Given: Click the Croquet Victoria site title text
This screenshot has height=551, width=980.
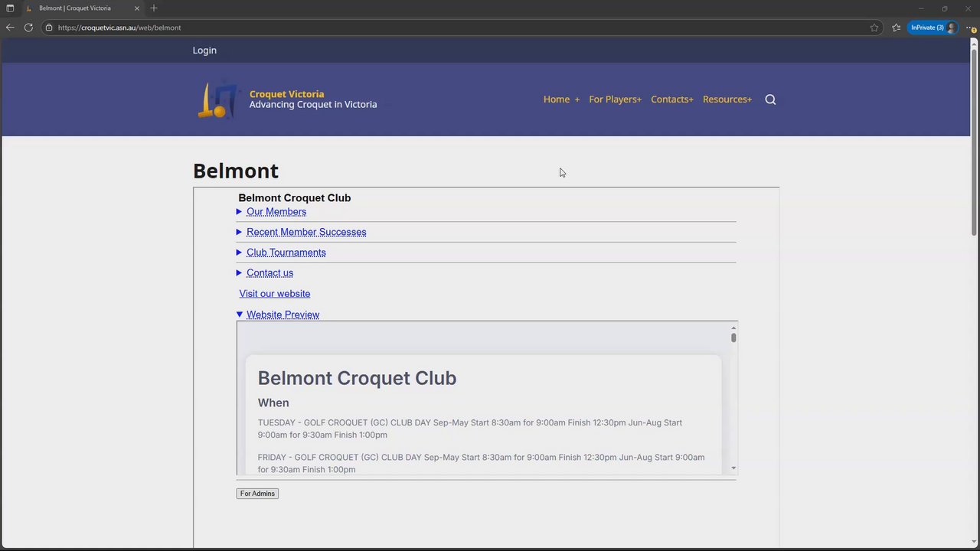Looking at the screenshot, I should point(286,94).
